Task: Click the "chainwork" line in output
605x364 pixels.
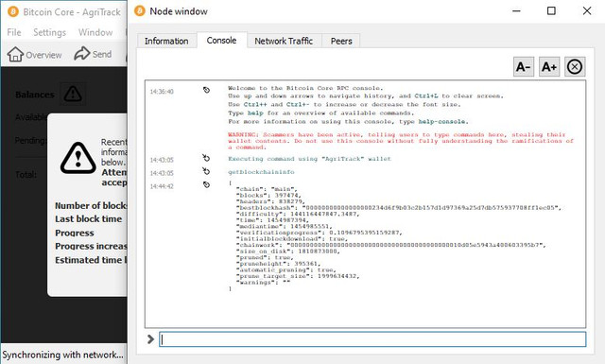Action: pyautogui.click(x=390, y=245)
